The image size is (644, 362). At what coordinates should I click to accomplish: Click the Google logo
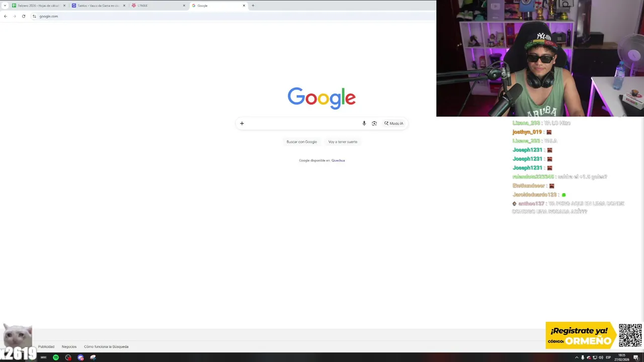321,98
